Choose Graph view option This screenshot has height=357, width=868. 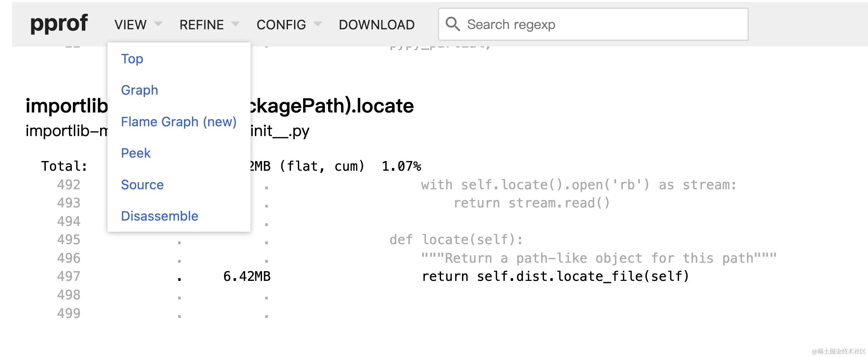[x=139, y=90]
